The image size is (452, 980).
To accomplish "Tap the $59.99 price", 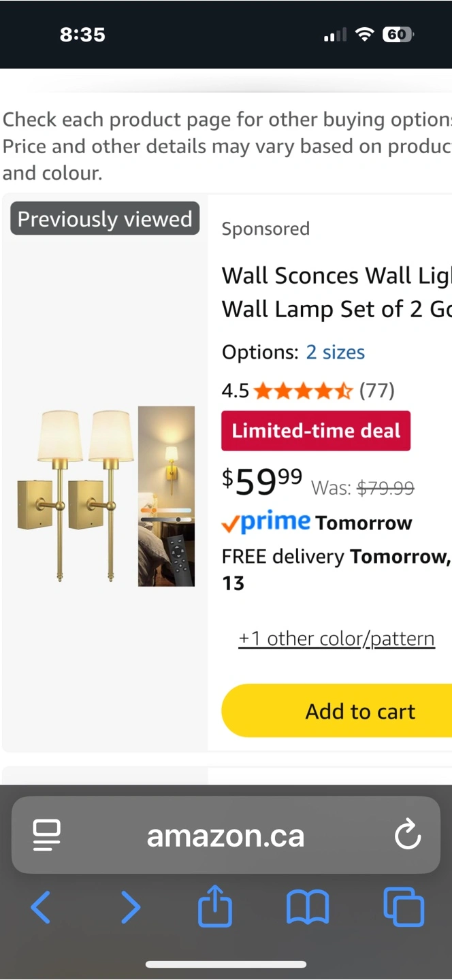I will [262, 481].
